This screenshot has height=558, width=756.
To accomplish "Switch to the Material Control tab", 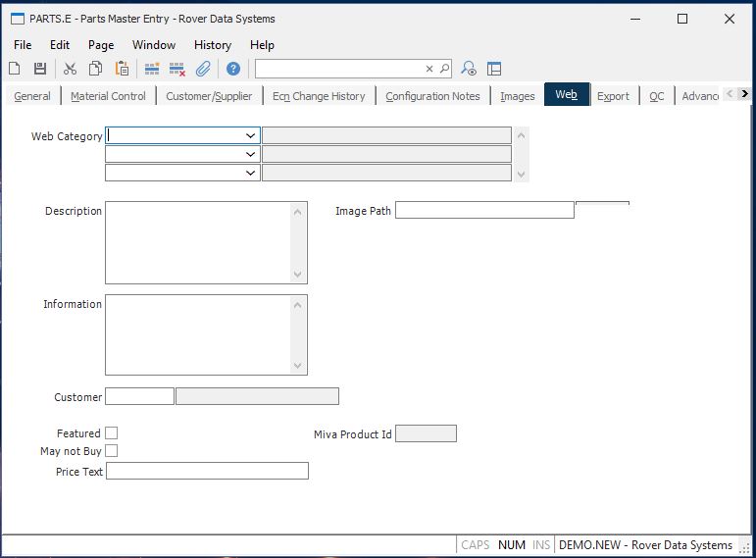I will pyautogui.click(x=108, y=96).
